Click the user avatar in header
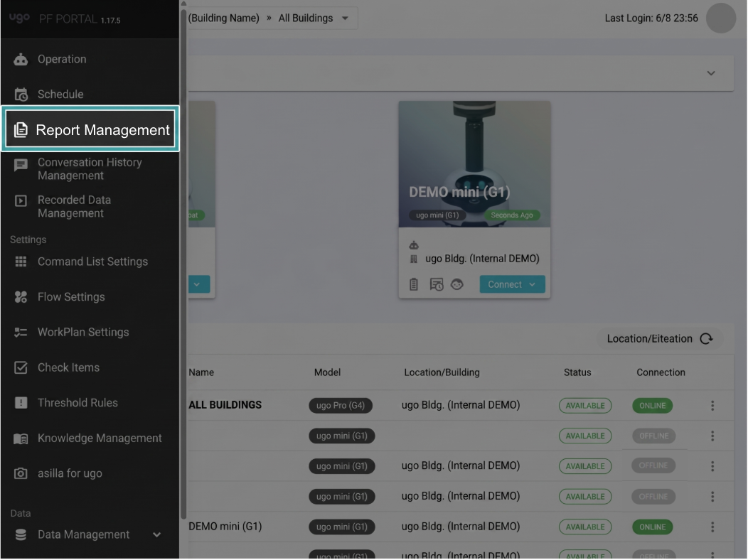Screen dimensions: 748x560 pos(721,18)
